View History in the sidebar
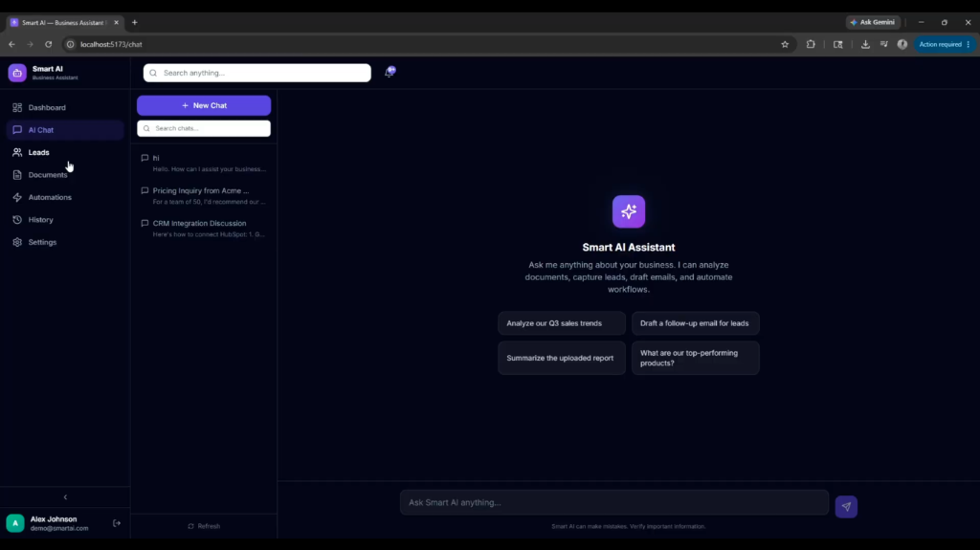 point(65,220)
